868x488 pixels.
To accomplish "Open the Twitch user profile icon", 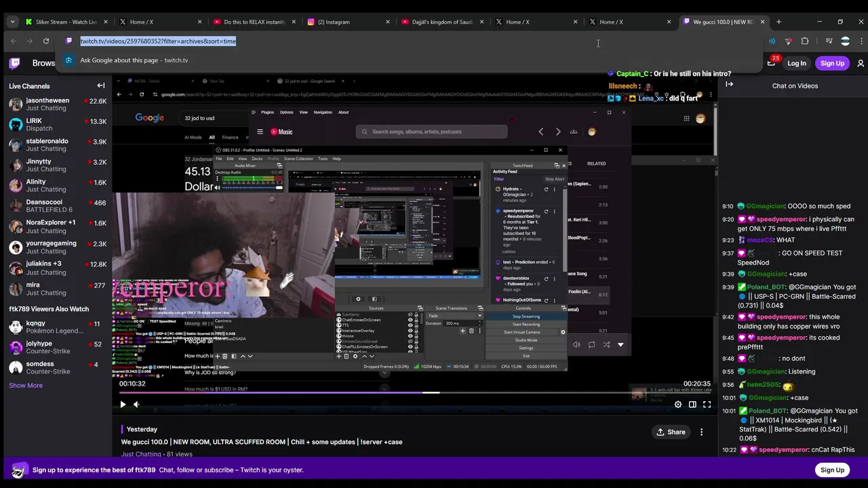I will pos(861,63).
